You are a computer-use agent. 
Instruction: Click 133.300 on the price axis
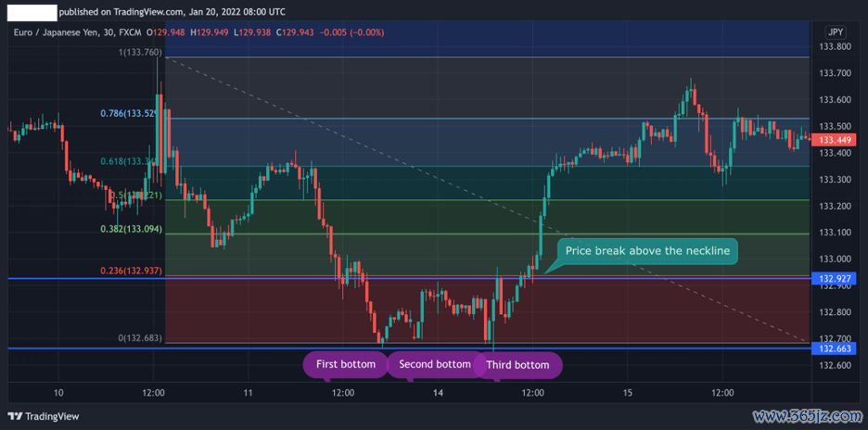click(835, 180)
